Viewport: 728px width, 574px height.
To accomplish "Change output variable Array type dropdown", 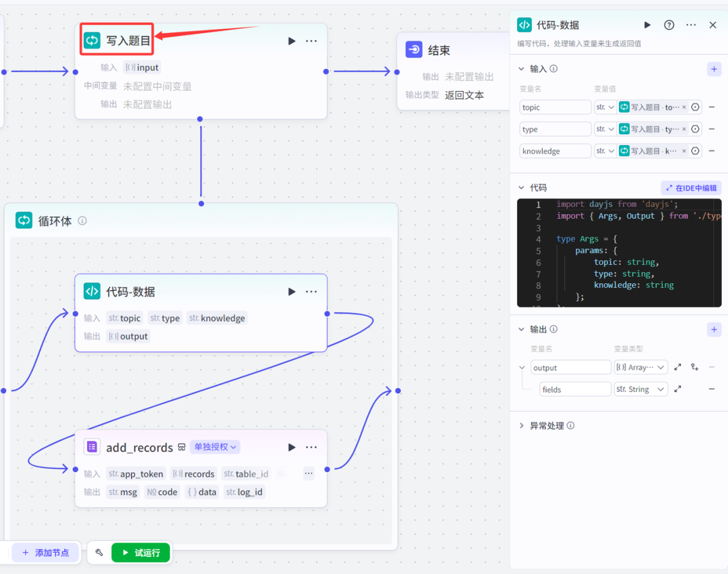I will tap(641, 368).
